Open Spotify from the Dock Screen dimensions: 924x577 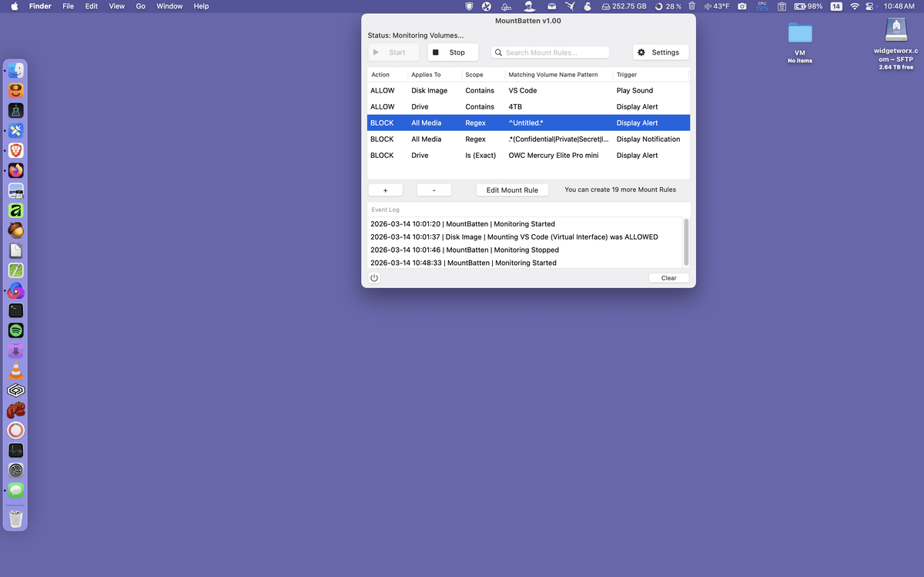click(x=16, y=330)
